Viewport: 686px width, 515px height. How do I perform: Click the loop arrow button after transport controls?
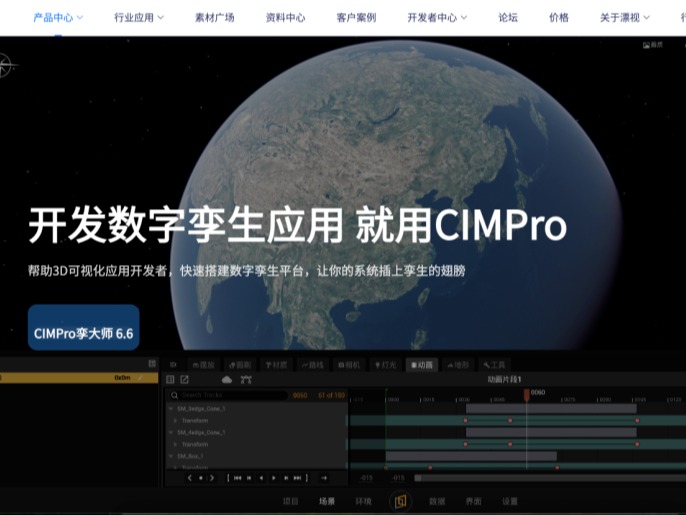point(324,478)
